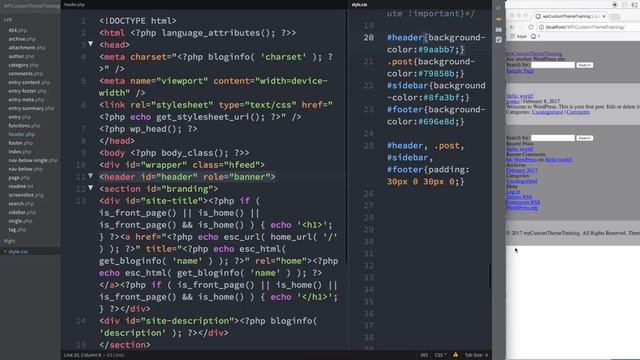640x360 pixels.
Task: Open attachment.php in the file tree
Action: [x=27, y=47]
